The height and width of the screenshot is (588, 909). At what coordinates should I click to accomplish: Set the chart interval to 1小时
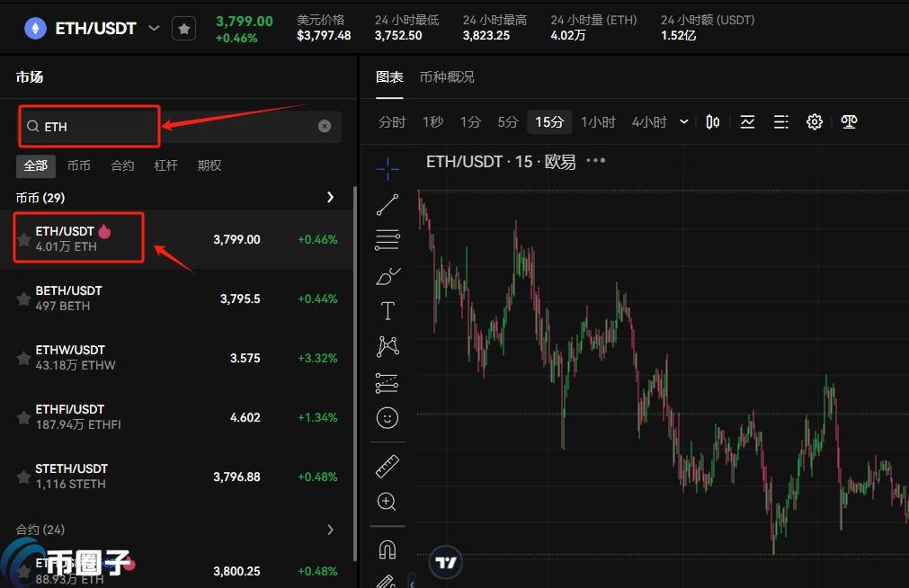[598, 122]
